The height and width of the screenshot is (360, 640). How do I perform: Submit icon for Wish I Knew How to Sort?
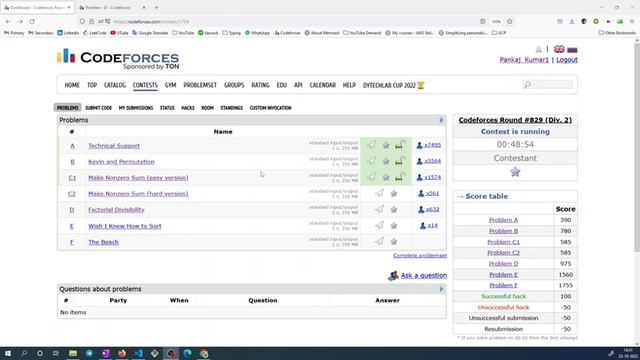pyautogui.click(x=379, y=225)
